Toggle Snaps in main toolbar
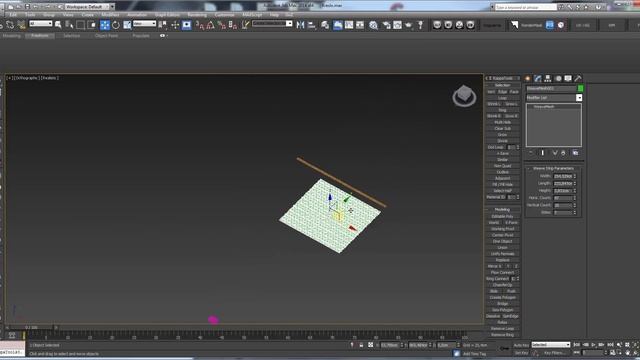640x360 pixels. pyautogui.click(x=200, y=25)
